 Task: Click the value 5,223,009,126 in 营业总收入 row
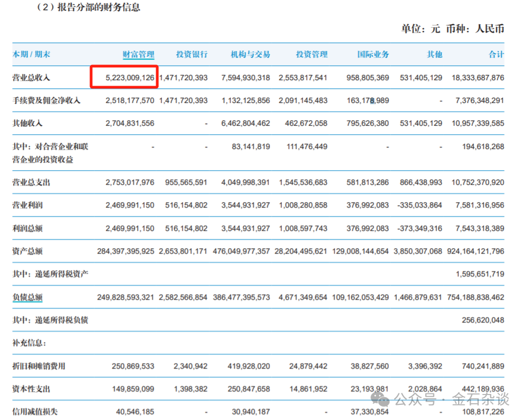coord(130,77)
